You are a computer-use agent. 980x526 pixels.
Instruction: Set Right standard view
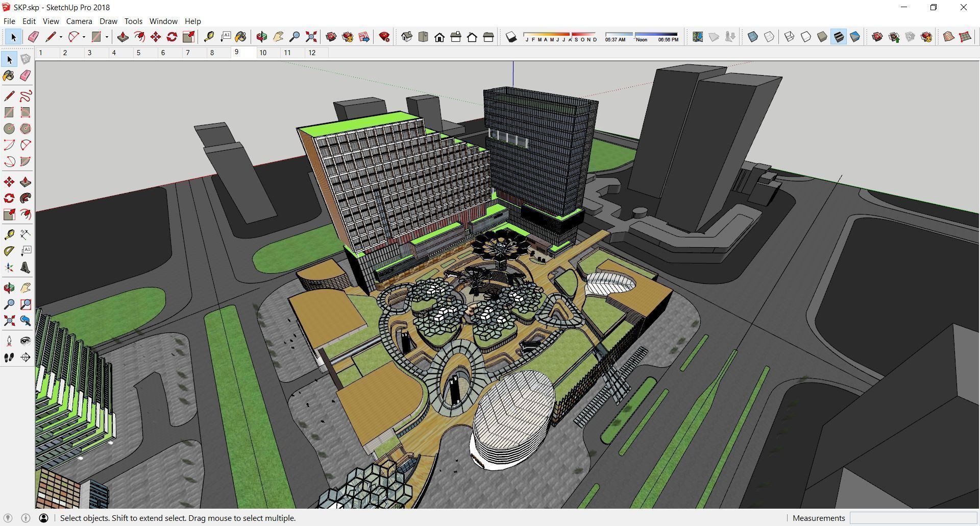tap(456, 37)
